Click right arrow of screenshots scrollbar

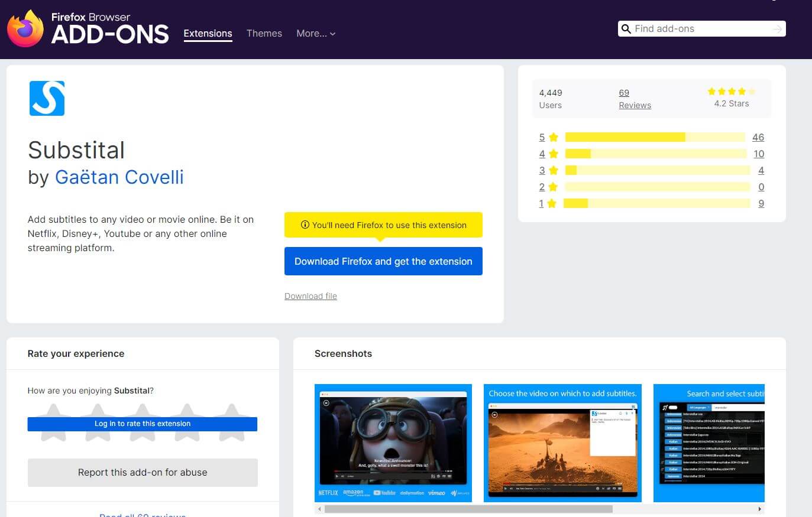coord(760,509)
